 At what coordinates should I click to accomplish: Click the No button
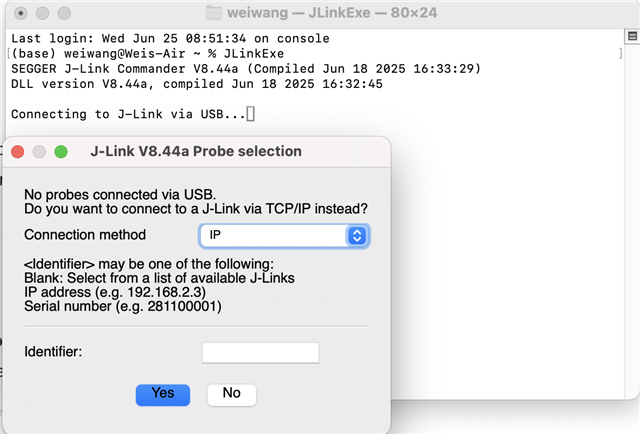(231, 394)
